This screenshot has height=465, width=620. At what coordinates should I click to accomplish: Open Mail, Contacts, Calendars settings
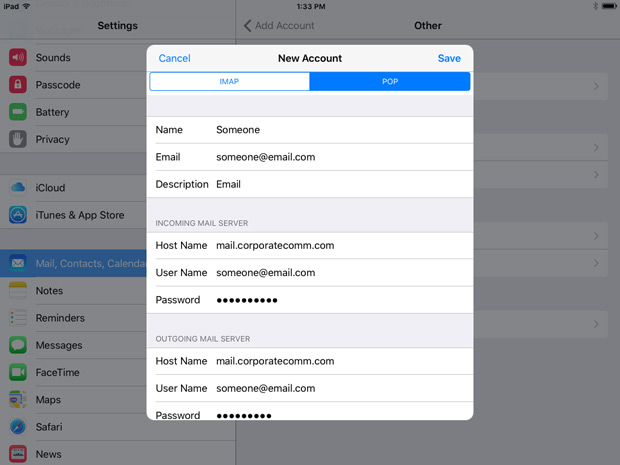tap(73, 263)
